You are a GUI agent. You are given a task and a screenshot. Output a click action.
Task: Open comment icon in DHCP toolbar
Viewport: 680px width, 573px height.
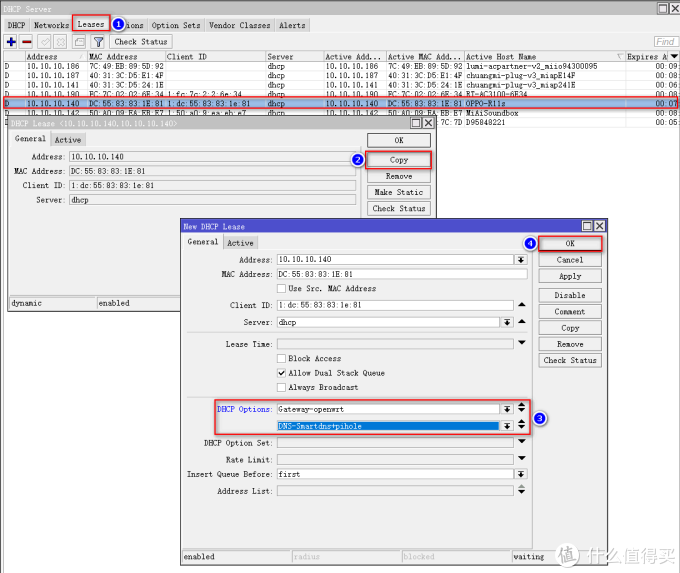(x=79, y=42)
